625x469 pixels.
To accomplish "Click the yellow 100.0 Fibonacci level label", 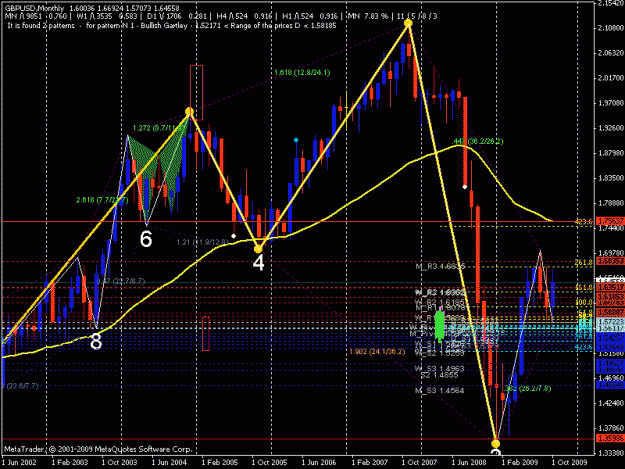I will [x=584, y=302].
